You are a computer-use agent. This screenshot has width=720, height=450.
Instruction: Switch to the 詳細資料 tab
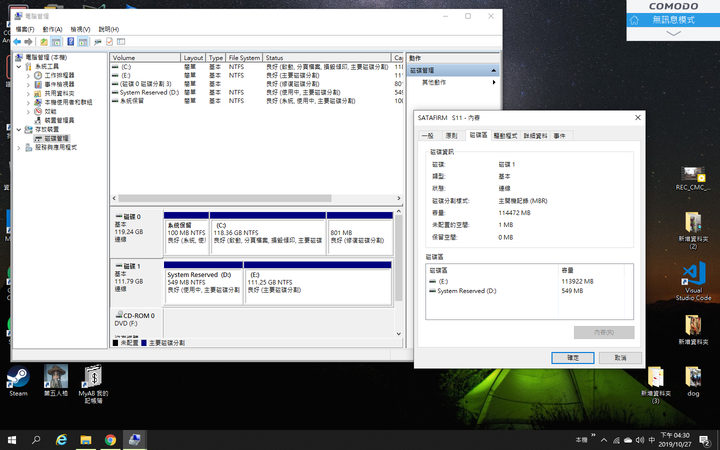point(535,135)
